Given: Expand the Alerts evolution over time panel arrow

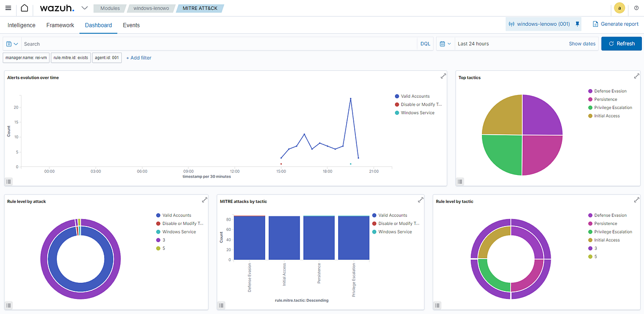Looking at the screenshot, I should point(443,76).
